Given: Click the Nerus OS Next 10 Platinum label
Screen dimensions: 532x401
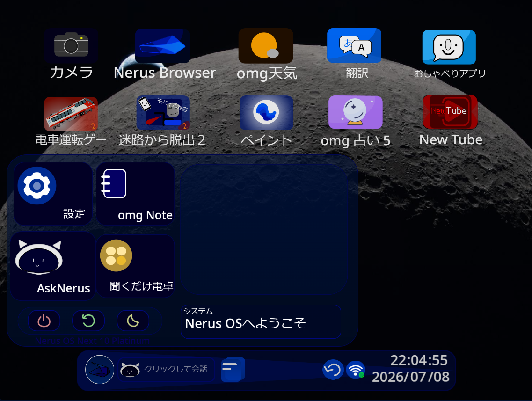Looking at the screenshot, I should pos(92,341).
